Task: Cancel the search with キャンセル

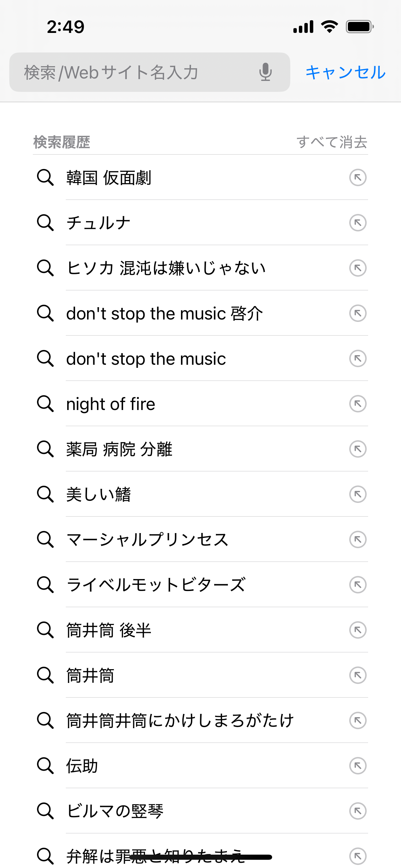Action: coord(345,72)
